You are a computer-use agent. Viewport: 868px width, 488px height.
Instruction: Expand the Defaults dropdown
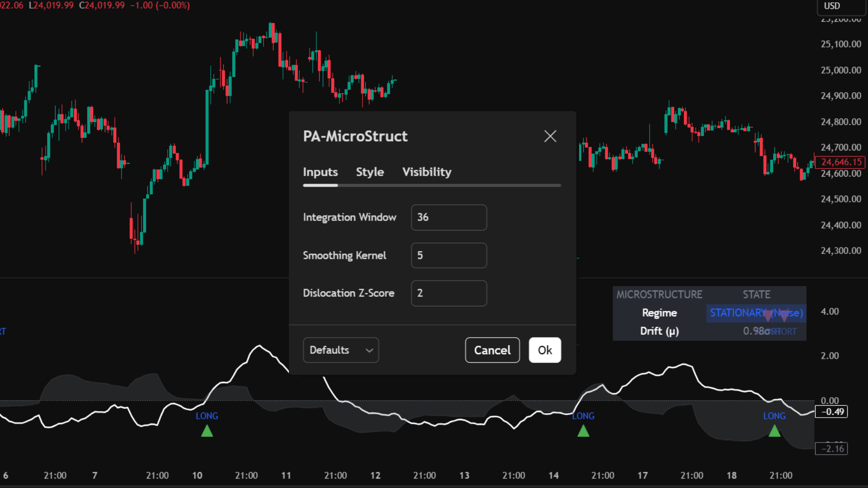(341, 350)
